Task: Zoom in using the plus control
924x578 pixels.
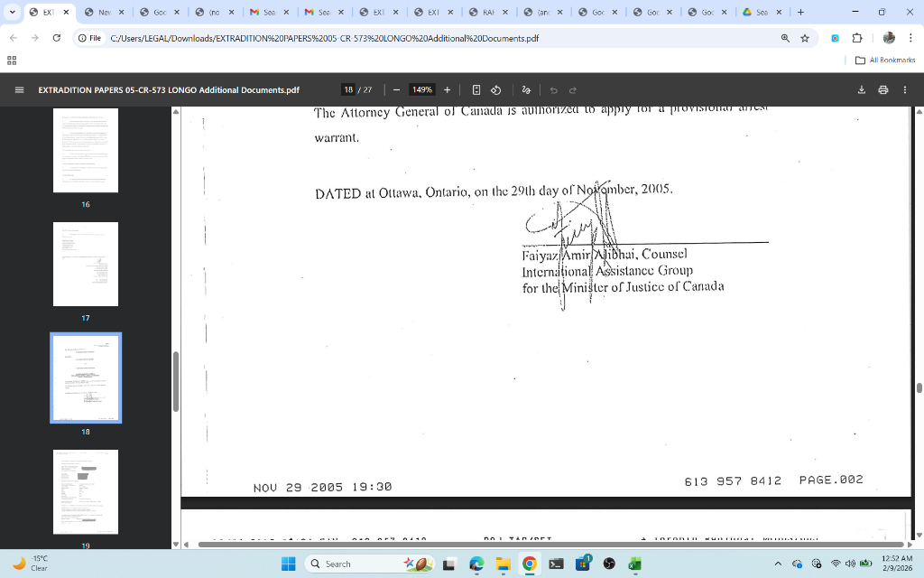Action: click(x=447, y=89)
